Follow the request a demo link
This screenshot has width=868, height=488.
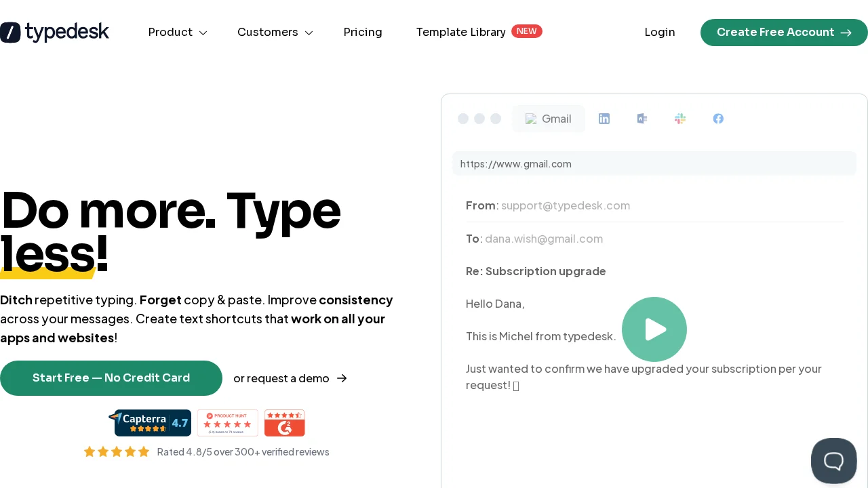pos(290,378)
